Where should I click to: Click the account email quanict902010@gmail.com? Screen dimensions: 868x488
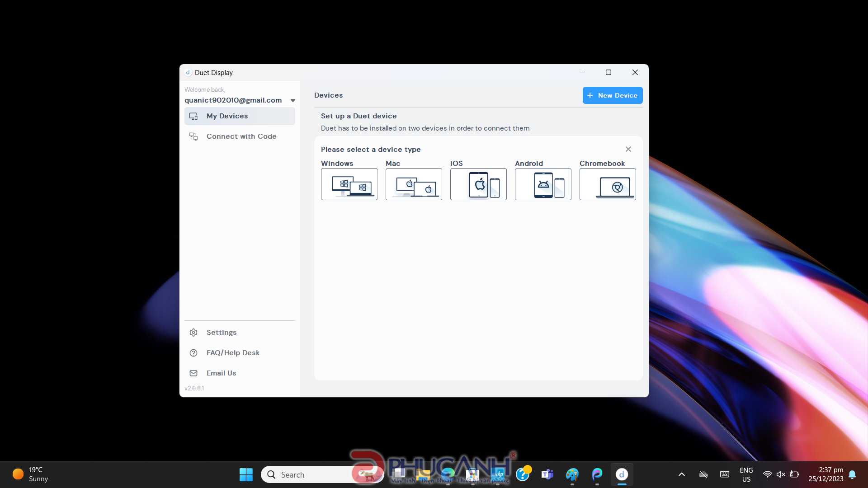[x=233, y=100]
